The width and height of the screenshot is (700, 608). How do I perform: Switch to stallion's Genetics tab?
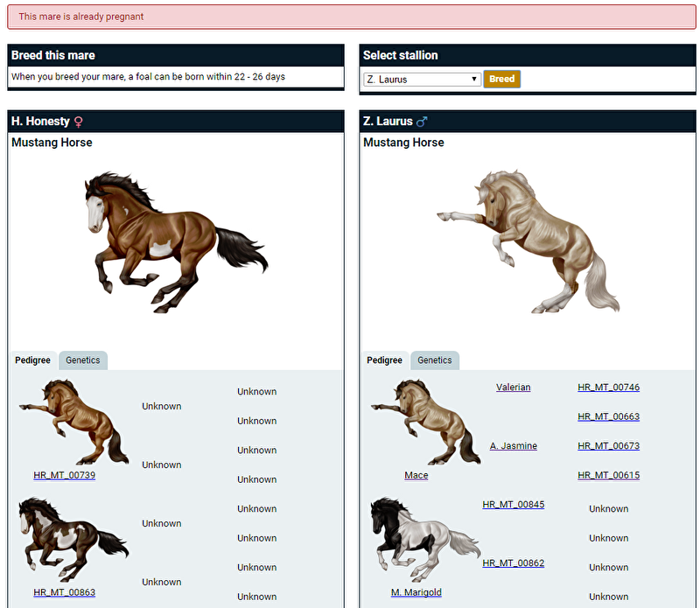click(x=435, y=360)
